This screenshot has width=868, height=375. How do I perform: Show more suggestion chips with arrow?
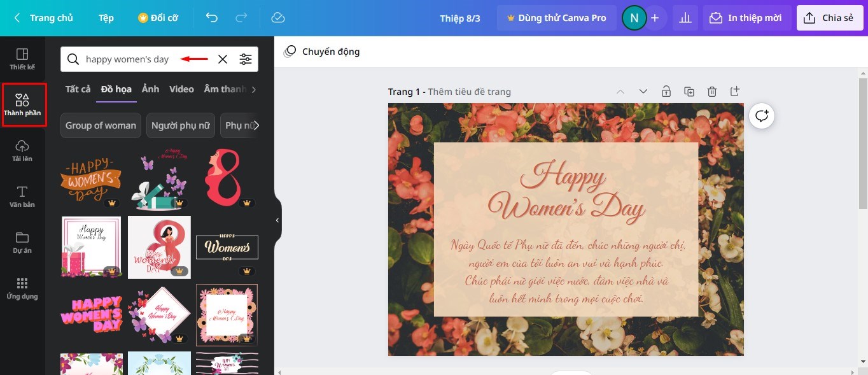click(256, 125)
